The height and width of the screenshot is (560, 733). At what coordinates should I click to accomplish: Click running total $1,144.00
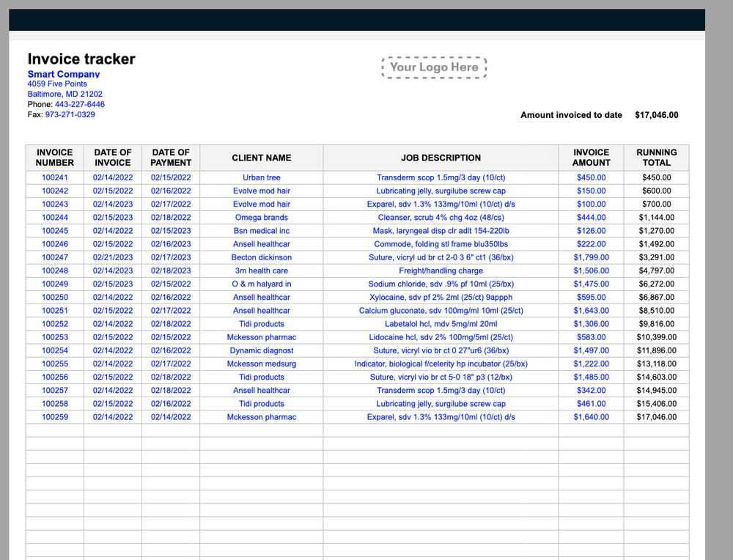tap(656, 218)
